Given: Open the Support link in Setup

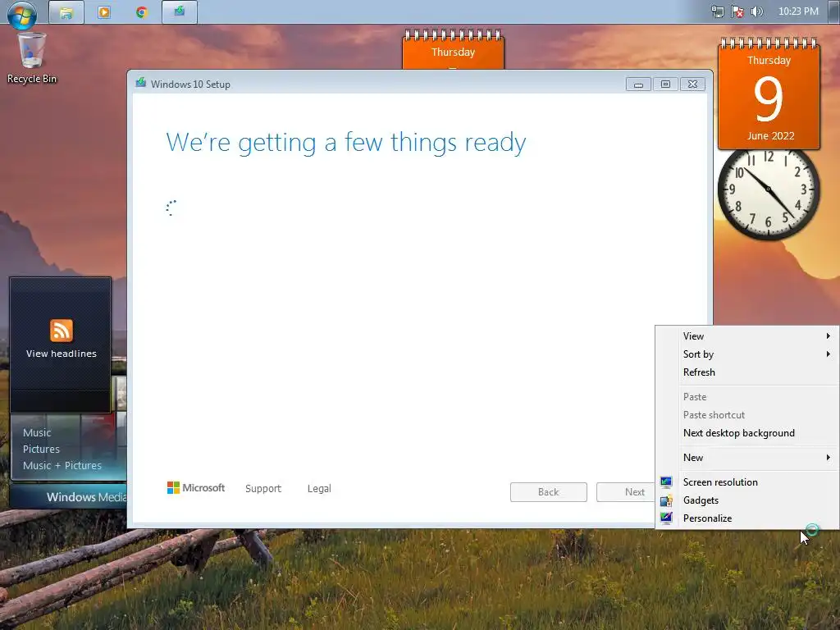Looking at the screenshot, I should pyautogui.click(x=263, y=489).
